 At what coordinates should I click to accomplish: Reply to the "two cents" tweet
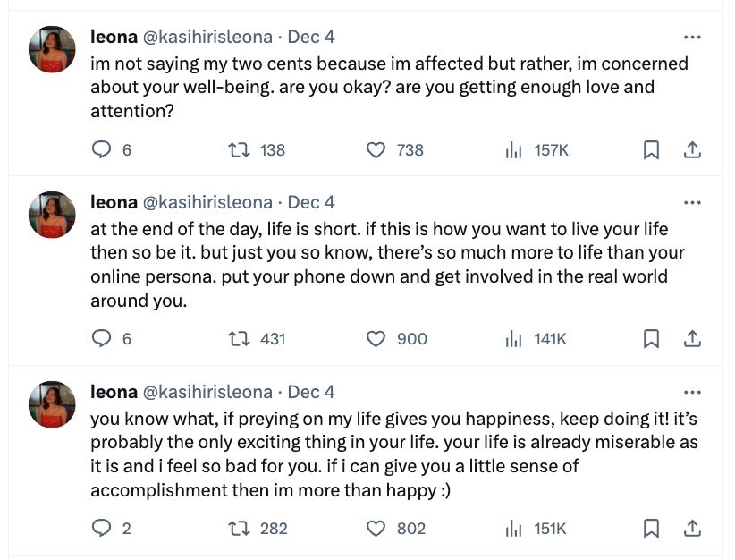102,150
